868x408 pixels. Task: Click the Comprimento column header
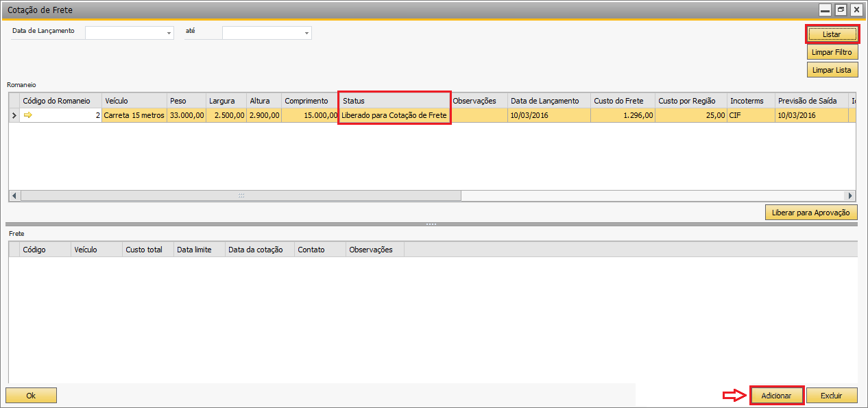pyautogui.click(x=309, y=101)
